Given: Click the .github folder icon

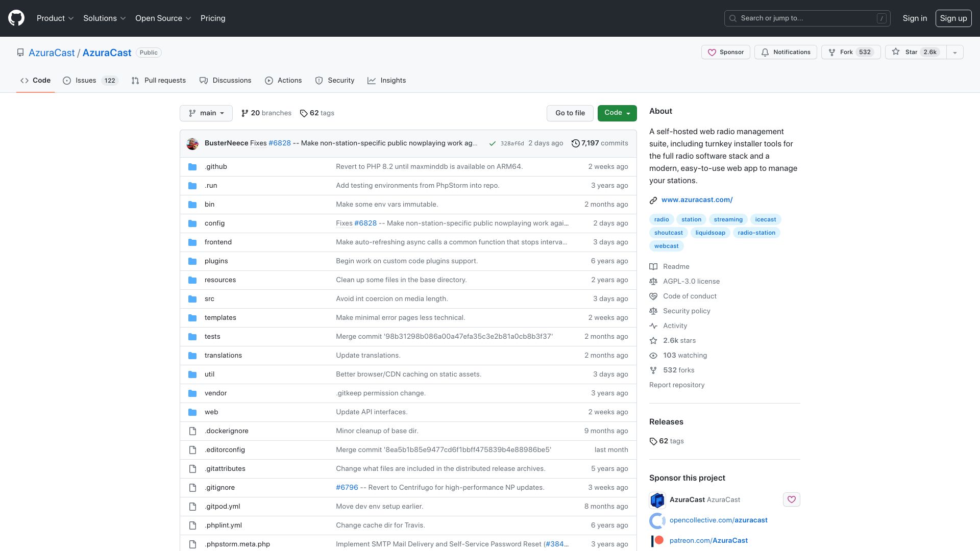Looking at the screenshot, I should [192, 167].
